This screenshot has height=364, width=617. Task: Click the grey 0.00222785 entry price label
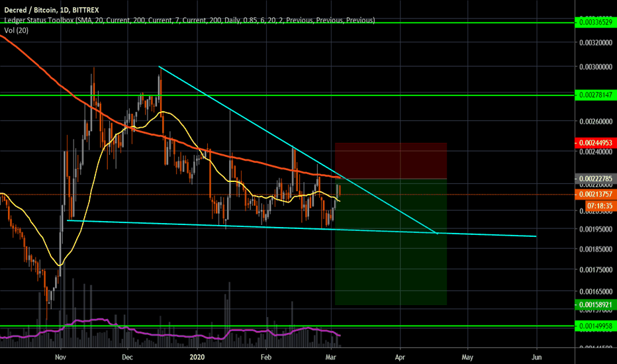(595, 179)
